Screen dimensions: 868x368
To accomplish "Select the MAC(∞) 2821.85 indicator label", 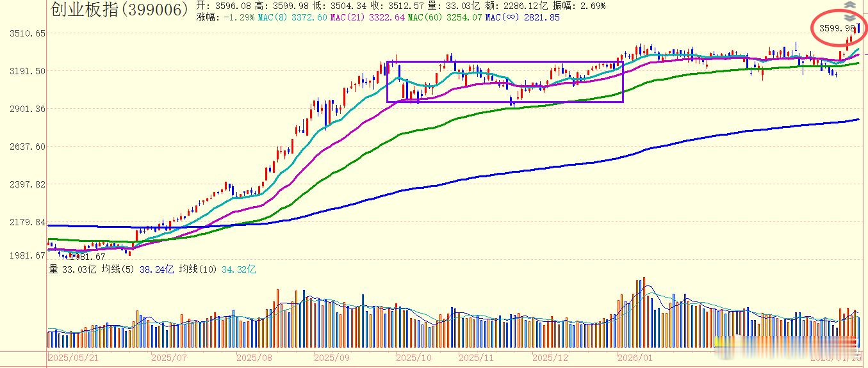I will 522,17.
